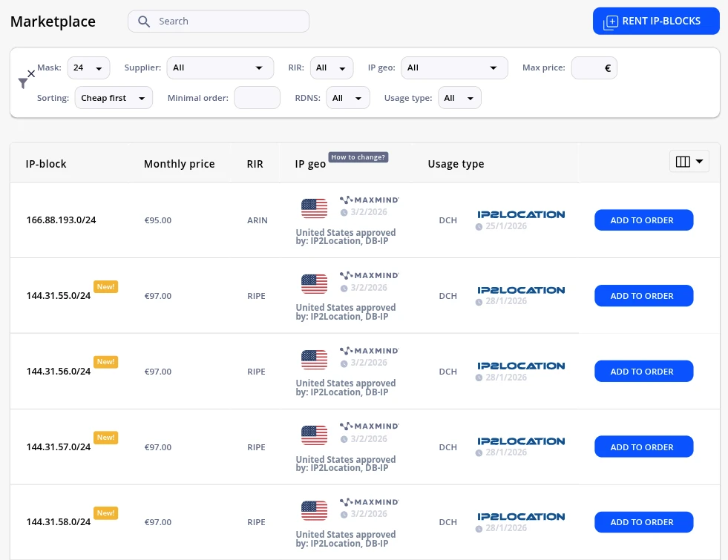Click the IP2Location logo for 144.31.55.0/24
Viewport: 728px width, 560px height.
521,290
